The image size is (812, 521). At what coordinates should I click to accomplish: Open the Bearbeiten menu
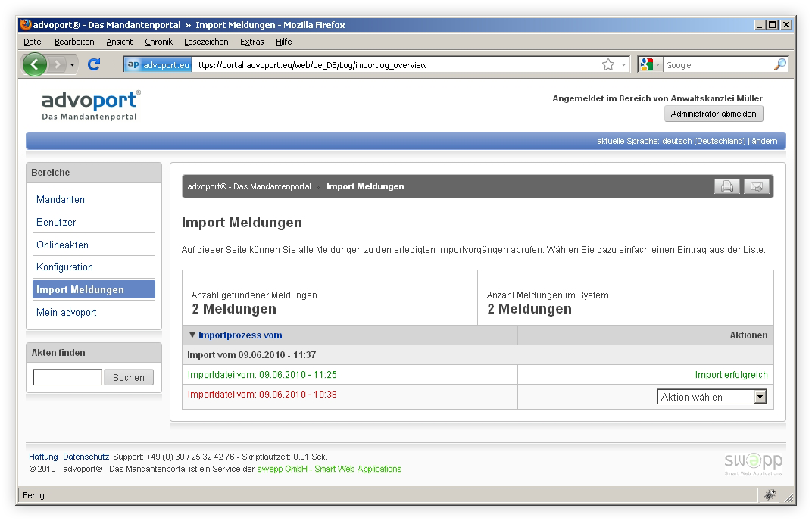click(x=74, y=42)
